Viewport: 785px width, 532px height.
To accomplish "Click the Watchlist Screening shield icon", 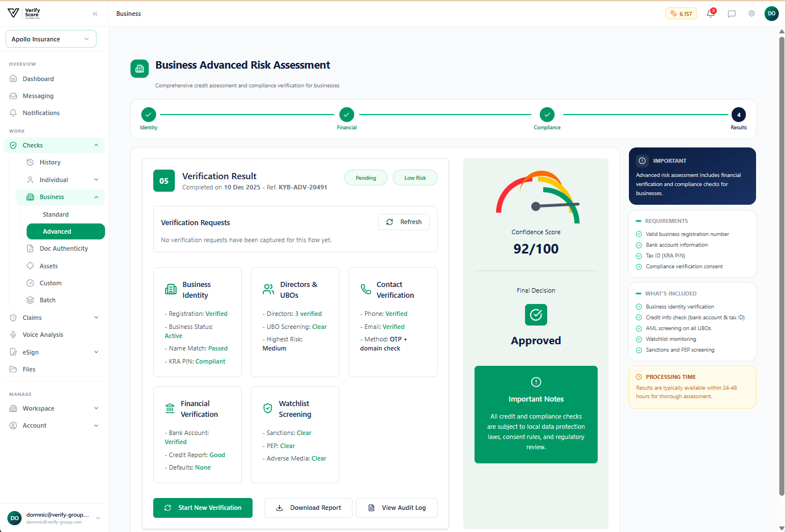I will point(268,408).
